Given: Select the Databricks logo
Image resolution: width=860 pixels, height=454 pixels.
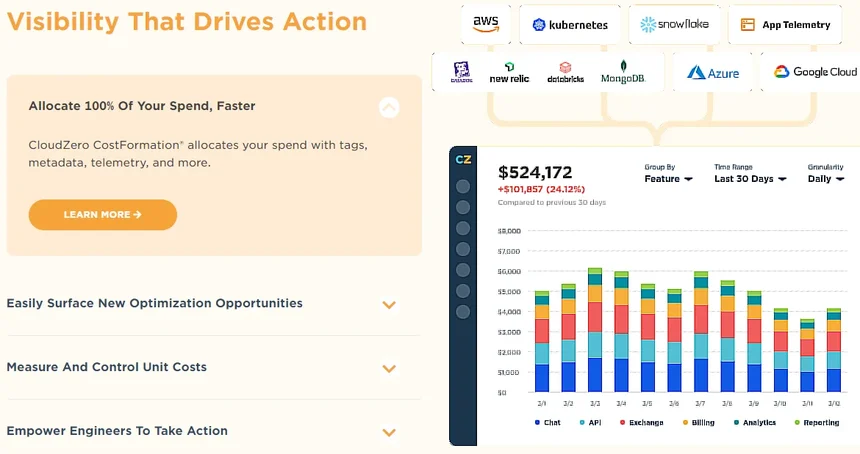Looking at the screenshot, I should click(565, 73).
